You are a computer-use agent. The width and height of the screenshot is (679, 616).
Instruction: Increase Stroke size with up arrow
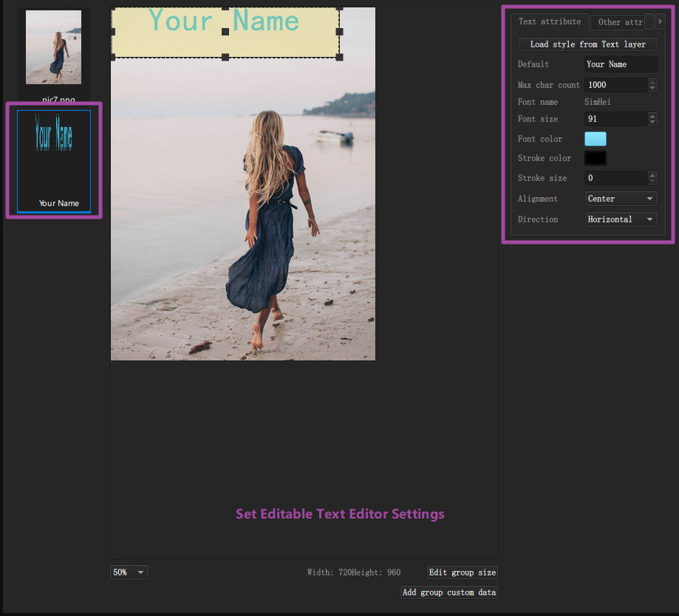(x=652, y=174)
